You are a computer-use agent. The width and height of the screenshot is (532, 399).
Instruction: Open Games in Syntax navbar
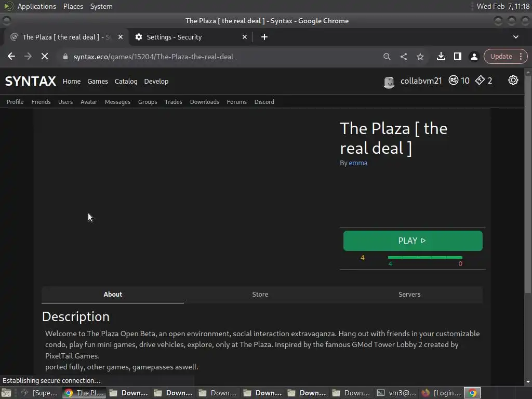point(97,82)
